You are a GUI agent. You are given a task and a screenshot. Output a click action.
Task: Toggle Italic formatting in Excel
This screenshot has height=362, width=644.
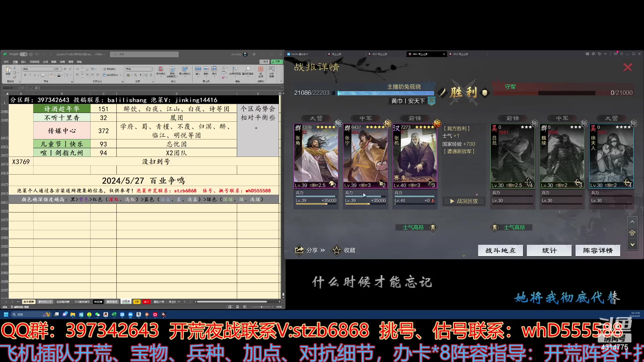[30, 75]
